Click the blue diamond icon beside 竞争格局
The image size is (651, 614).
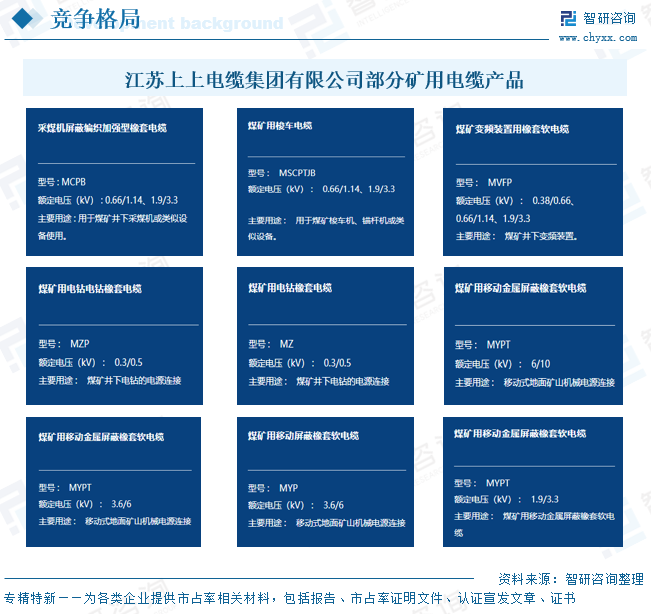(22, 19)
